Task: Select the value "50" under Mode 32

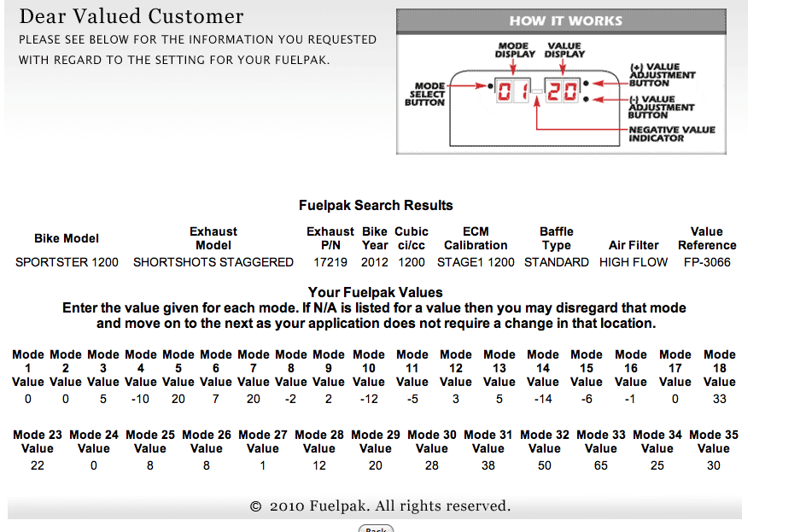Action: (x=545, y=465)
